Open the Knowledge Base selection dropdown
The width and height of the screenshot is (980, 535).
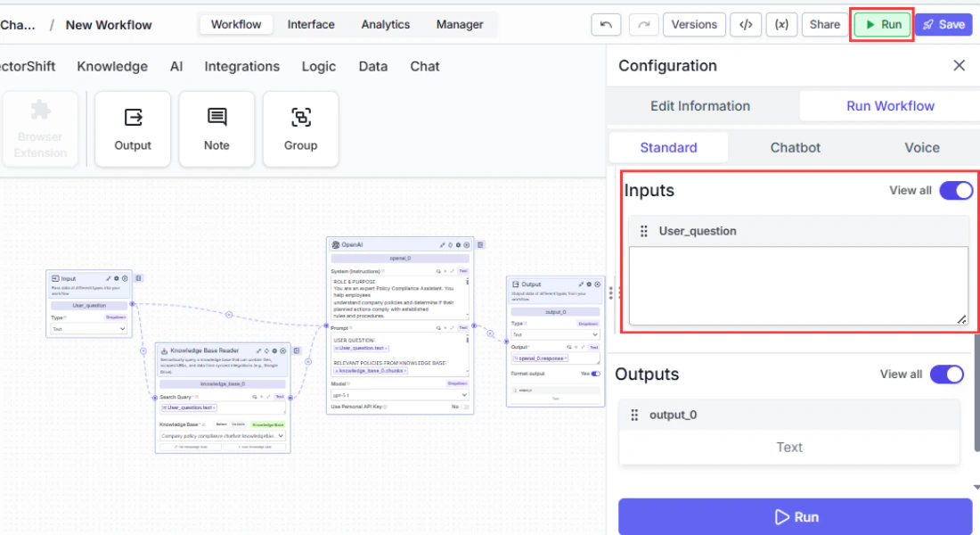click(223, 435)
